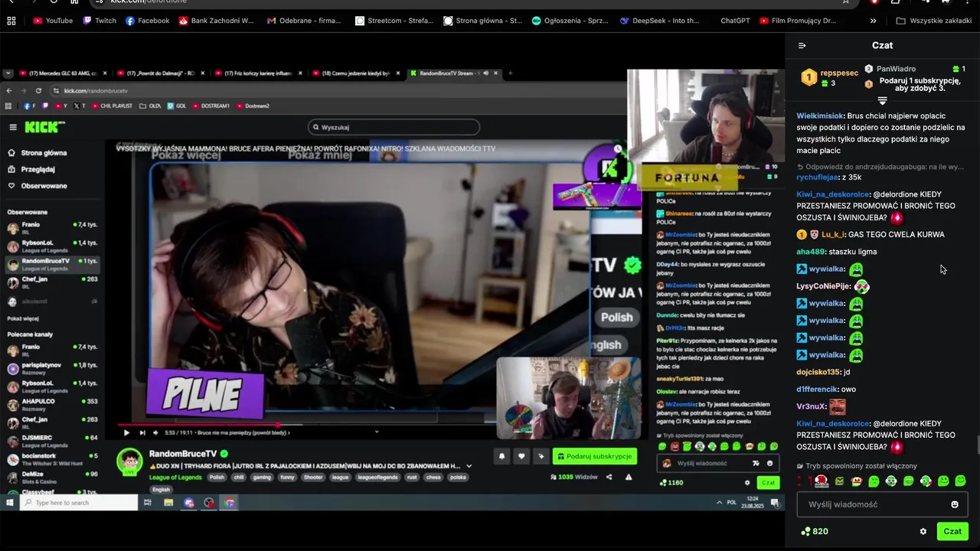Insert the angry olive-green quick emote
This screenshot has width=980, height=551.
[839, 481]
